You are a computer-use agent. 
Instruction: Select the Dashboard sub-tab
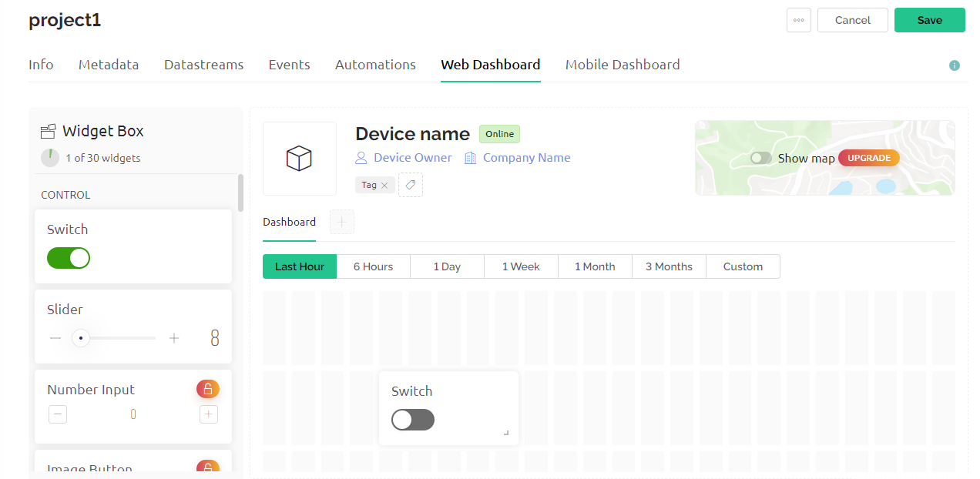click(x=289, y=222)
